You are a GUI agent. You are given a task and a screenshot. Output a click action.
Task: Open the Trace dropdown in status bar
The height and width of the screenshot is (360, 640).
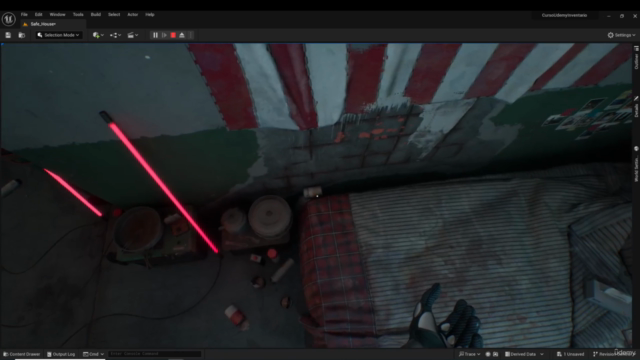469,354
